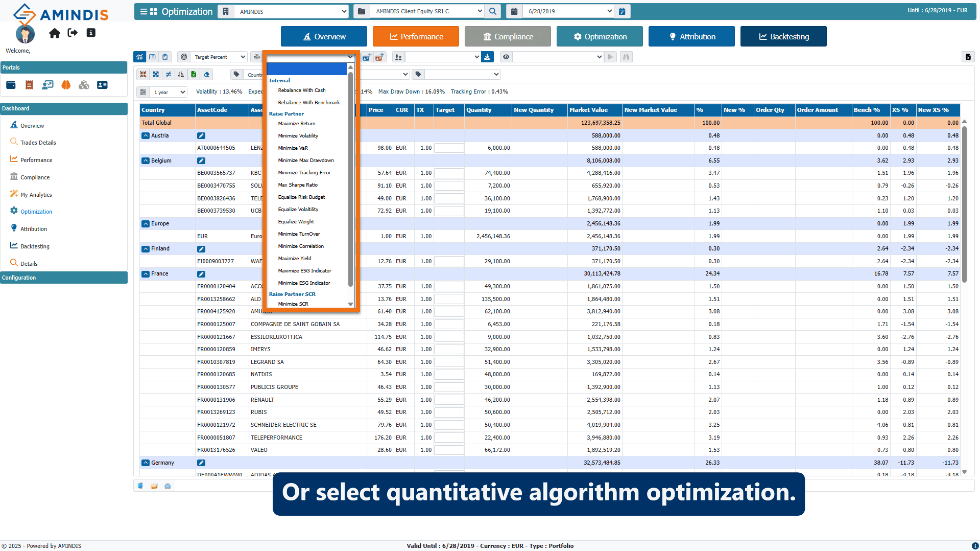Collapse the Belgium country group
This screenshot has width=980, height=551.
click(x=146, y=160)
